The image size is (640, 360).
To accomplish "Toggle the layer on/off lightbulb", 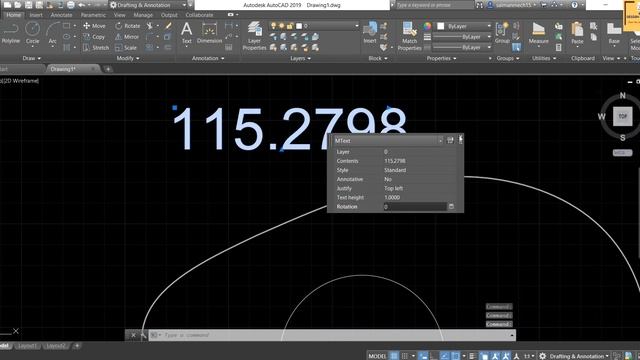I will [x=273, y=26].
